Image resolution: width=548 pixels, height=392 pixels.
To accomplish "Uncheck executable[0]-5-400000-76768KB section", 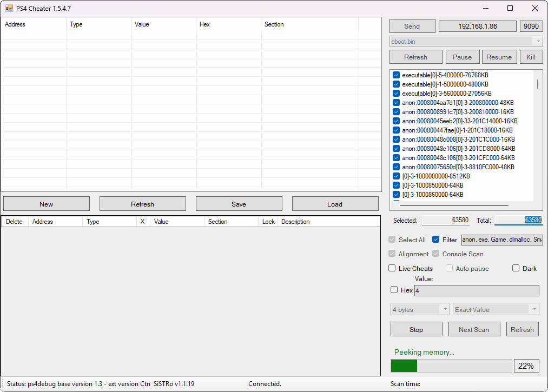I will pyautogui.click(x=396, y=75).
